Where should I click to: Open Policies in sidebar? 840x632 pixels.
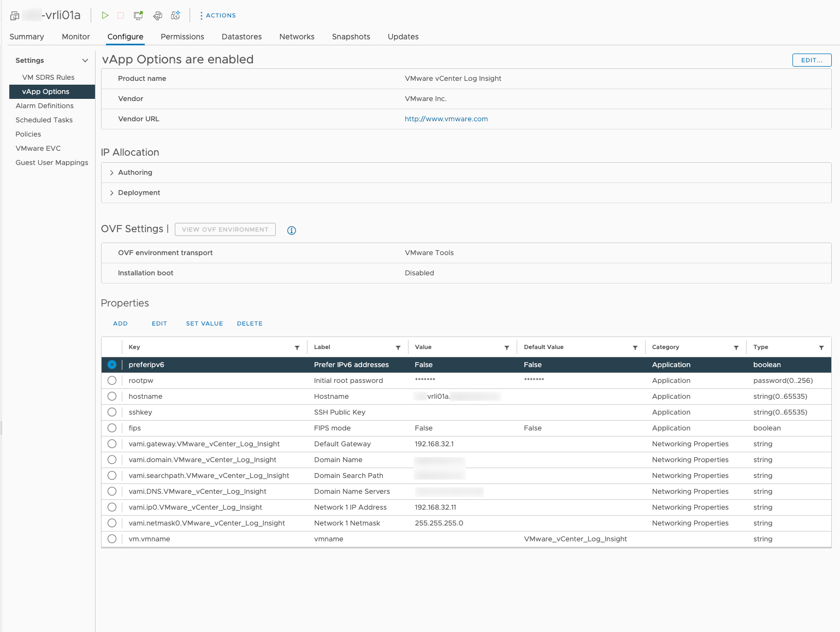(28, 134)
